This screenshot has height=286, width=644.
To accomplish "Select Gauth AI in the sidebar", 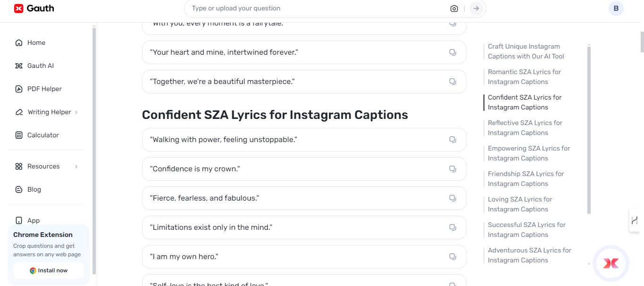I will point(18,66).
